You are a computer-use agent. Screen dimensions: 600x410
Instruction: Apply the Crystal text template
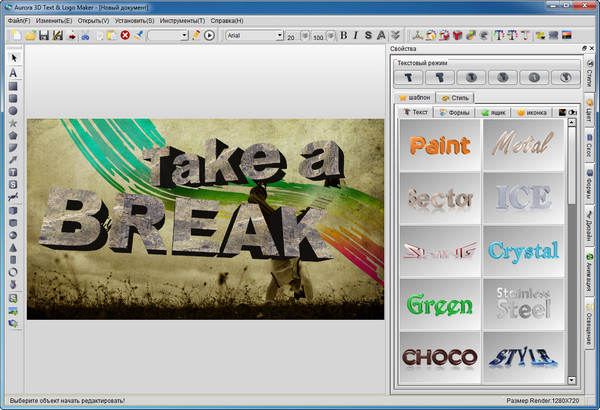[523, 251]
